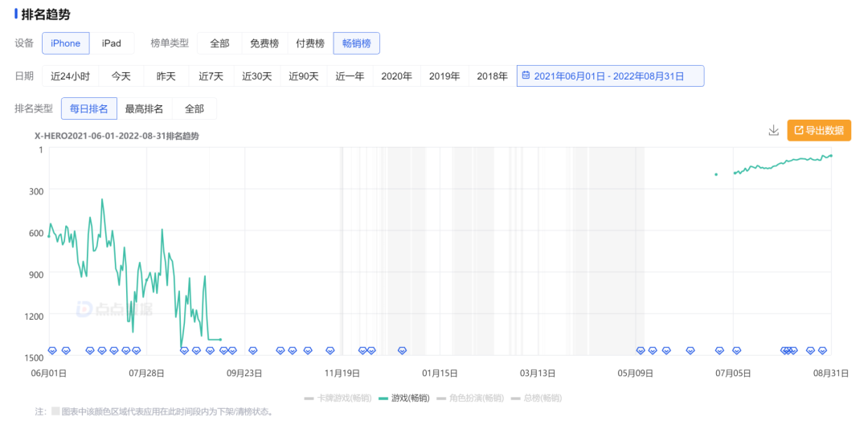The height and width of the screenshot is (425, 868).
Task: Click the 导出数据 export button
Action: coord(819,131)
